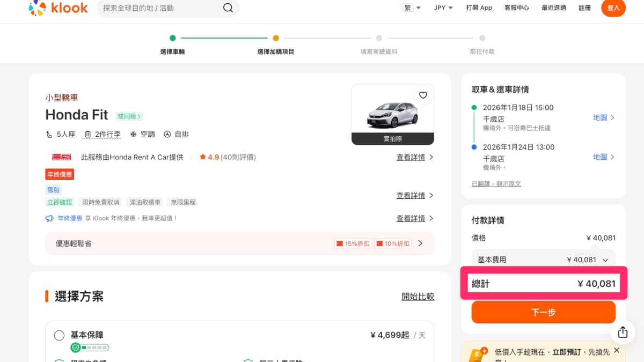Image resolution: width=644 pixels, height=362 pixels.
Task: Click the share icon button
Action: [623, 332]
